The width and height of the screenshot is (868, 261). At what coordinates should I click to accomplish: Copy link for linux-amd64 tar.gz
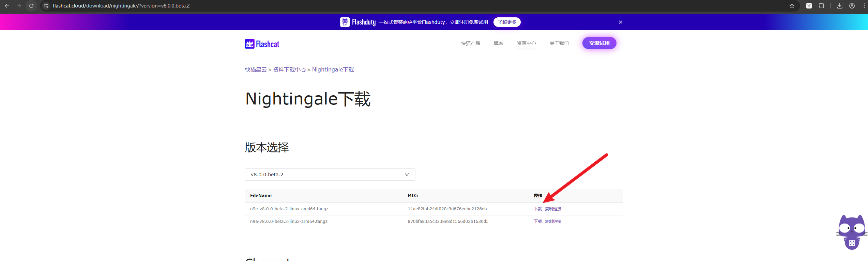pyautogui.click(x=553, y=209)
